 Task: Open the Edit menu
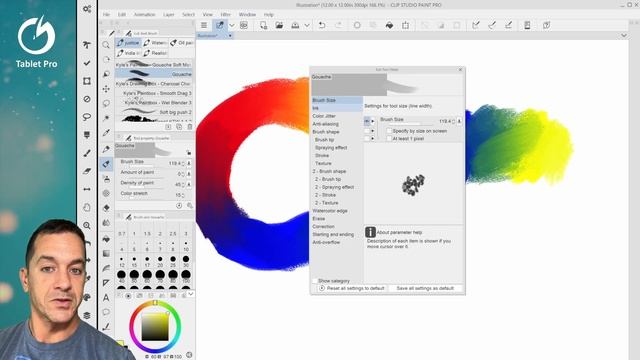[x=122, y=14]
